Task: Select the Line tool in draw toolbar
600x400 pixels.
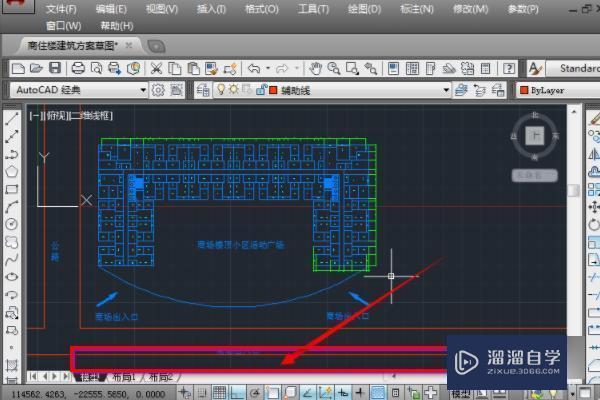Action: (11, 119)
